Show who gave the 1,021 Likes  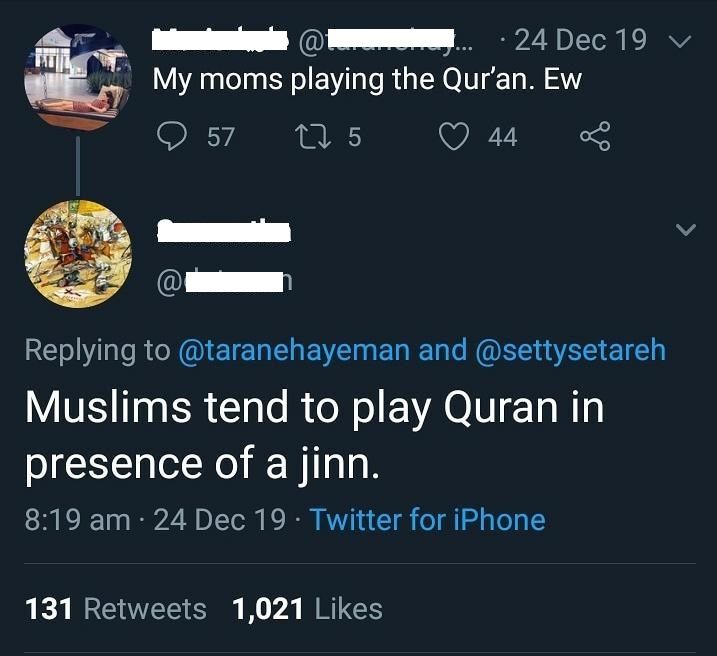307,608
